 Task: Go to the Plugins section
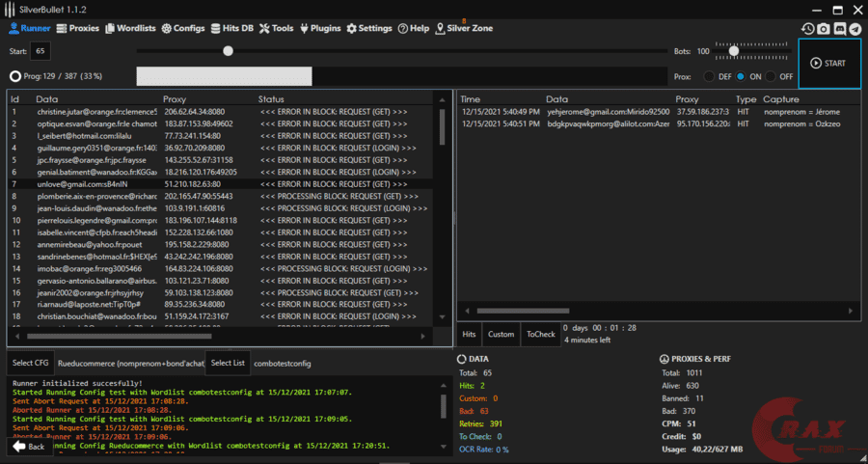pos(320,29)
